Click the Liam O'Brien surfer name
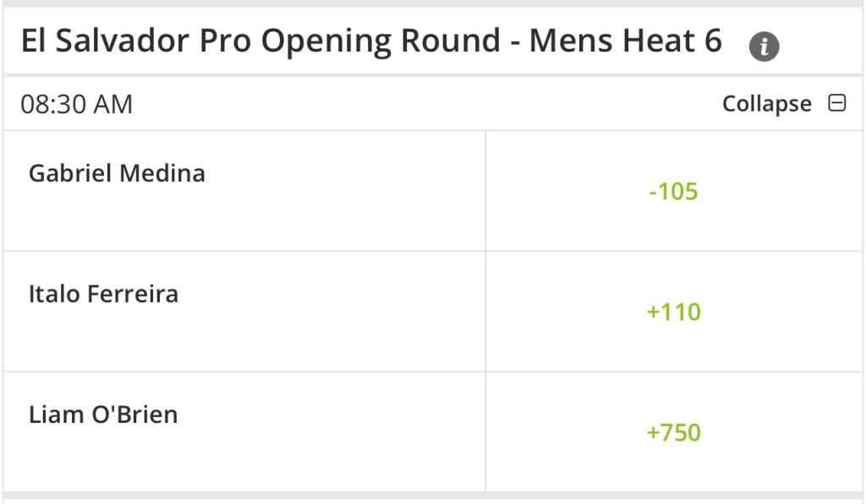 [103, 415]
